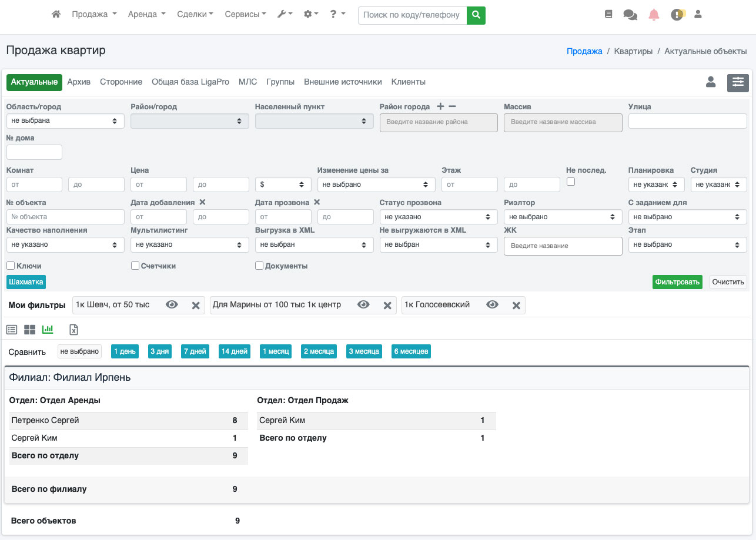The height and width of the screenshot is (540, 756).
Task: Open the currency $ dropdown
Action: point(283,185)
